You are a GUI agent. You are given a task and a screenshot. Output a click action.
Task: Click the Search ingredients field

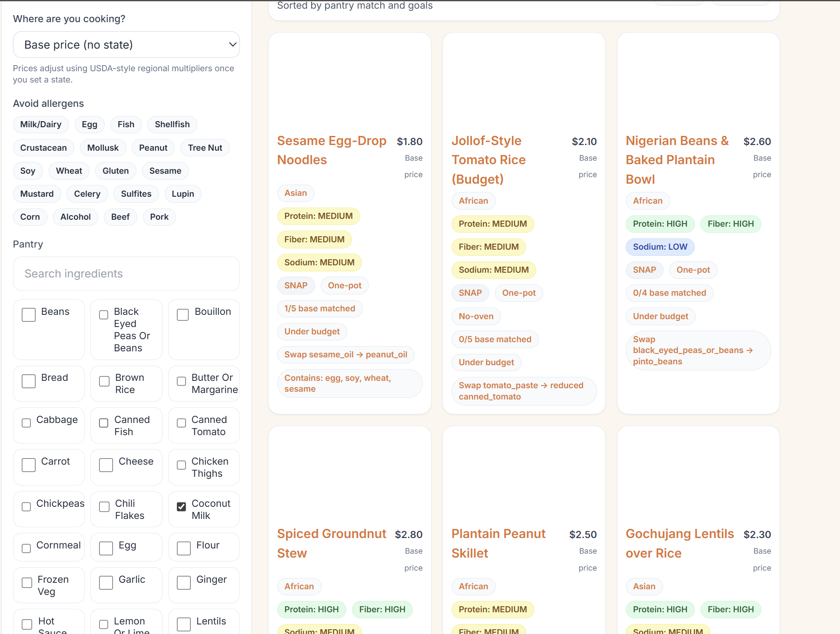pos(126,274)
